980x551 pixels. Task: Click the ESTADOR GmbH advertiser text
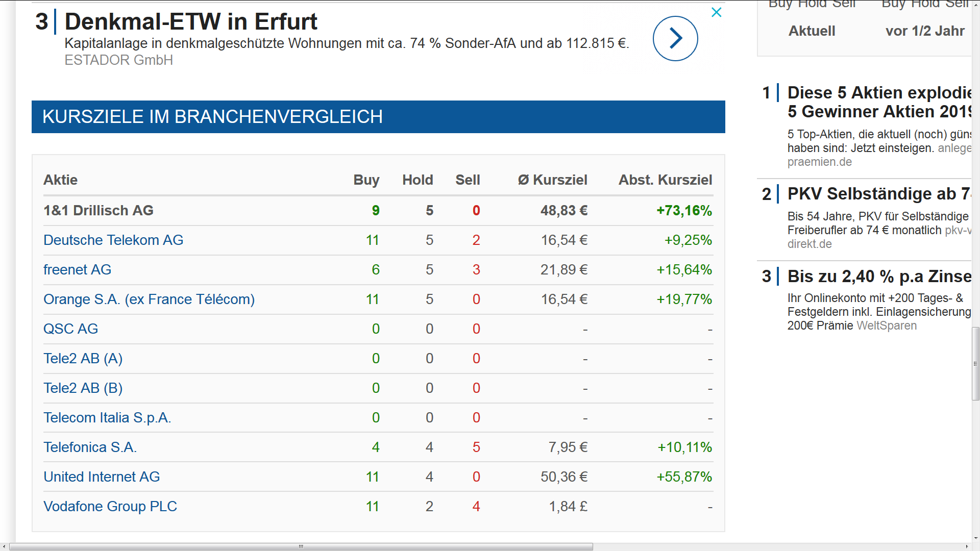pos(118,60)
